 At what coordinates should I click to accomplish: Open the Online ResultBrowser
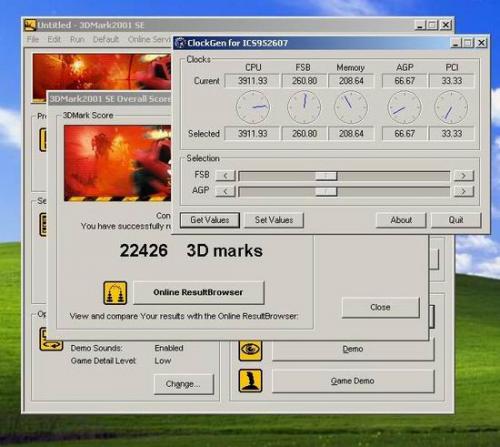(x=199, y=292)
